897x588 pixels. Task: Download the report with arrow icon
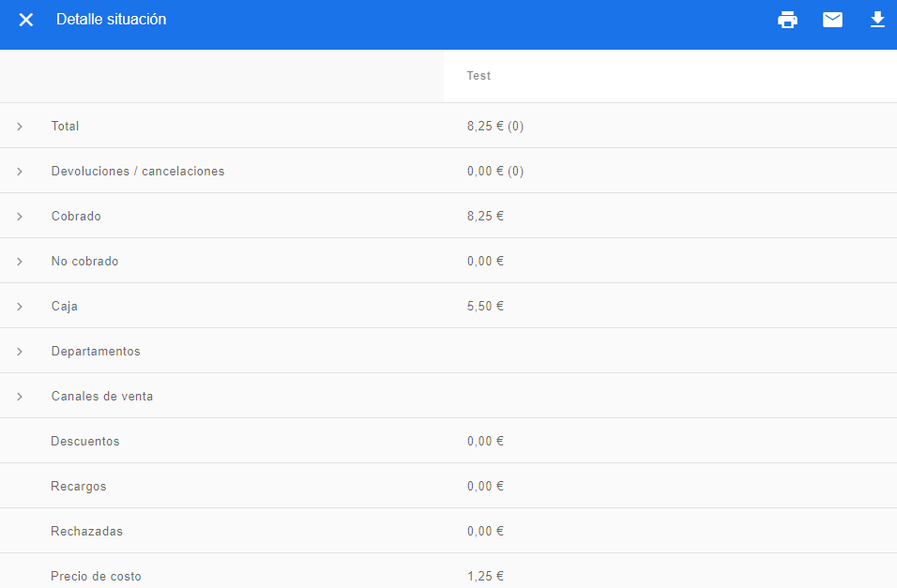877,20
